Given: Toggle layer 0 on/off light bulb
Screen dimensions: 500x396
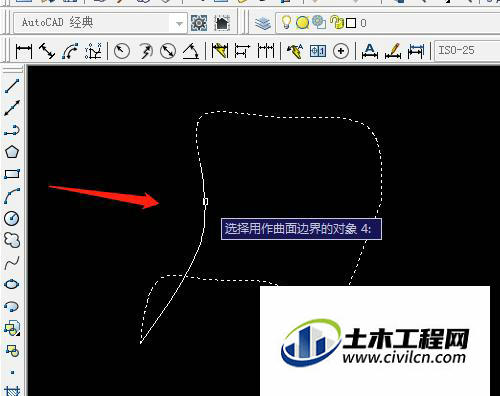Looking at the screenshot, I should (286, 23).
